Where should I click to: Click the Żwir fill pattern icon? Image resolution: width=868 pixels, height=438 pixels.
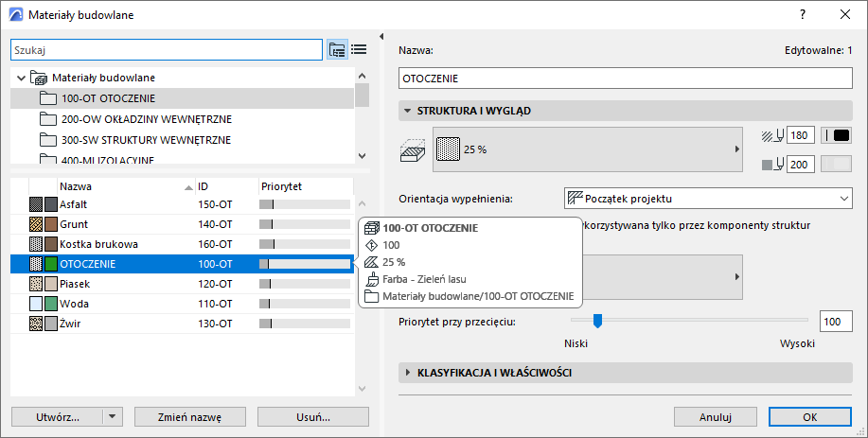[36, 324]
